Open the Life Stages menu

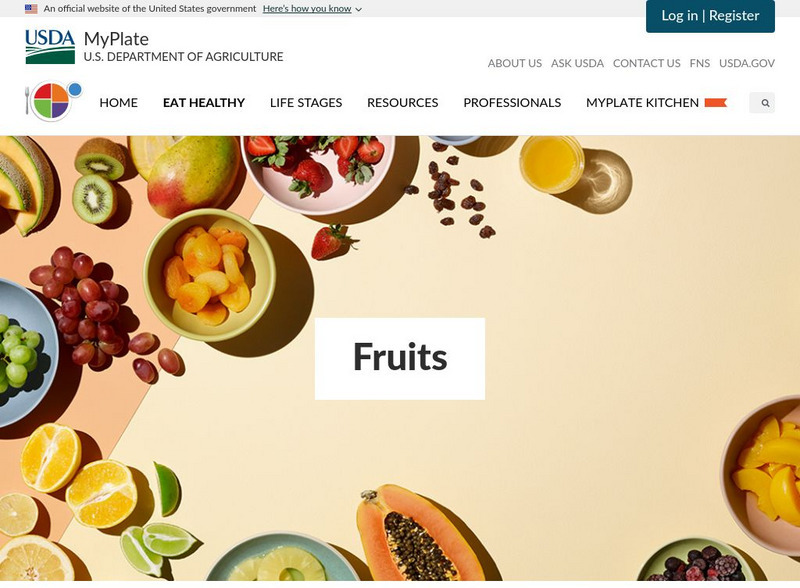pos(306,103)
